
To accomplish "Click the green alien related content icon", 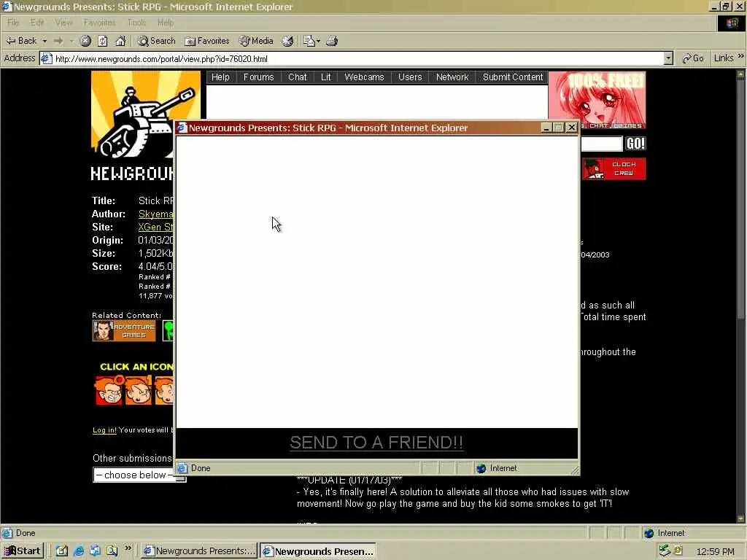I will pyautogui.click(x=169, y=330).
